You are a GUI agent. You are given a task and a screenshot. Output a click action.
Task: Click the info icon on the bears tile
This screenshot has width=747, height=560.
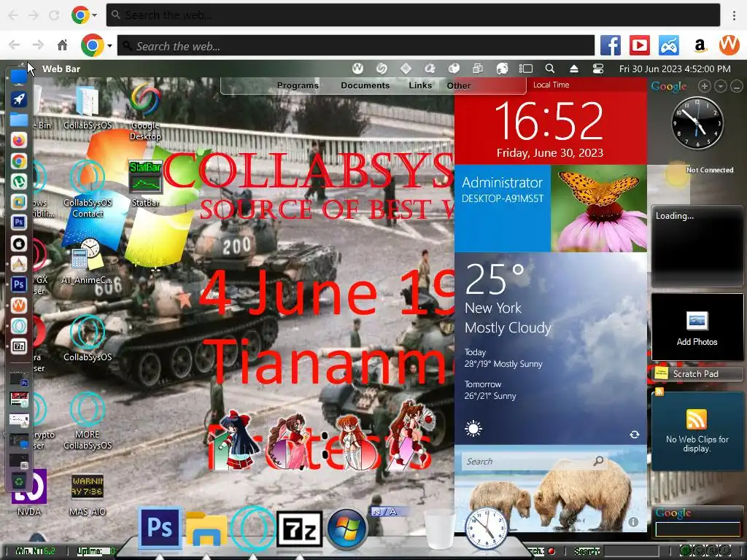click(x=633, y=522)
